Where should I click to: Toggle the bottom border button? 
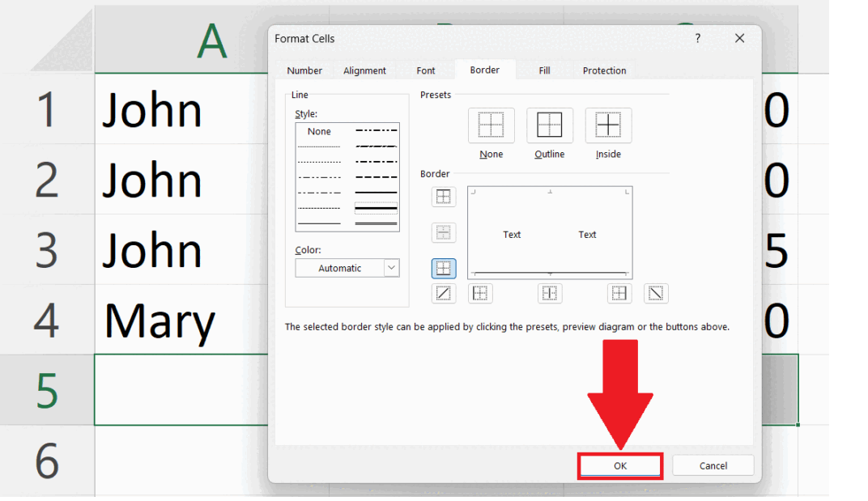tap(444, 269)
